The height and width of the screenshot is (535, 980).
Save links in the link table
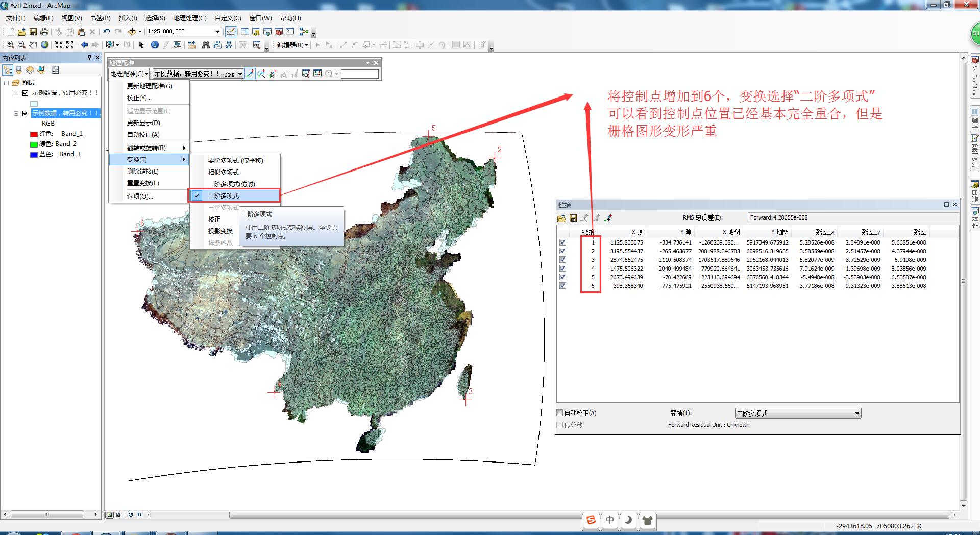tap(573, 218)
